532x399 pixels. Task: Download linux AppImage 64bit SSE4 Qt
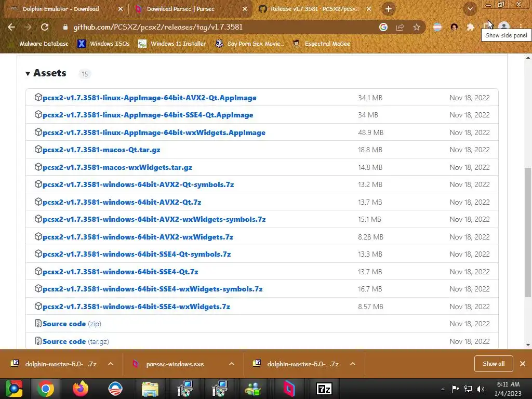[148, 115]
